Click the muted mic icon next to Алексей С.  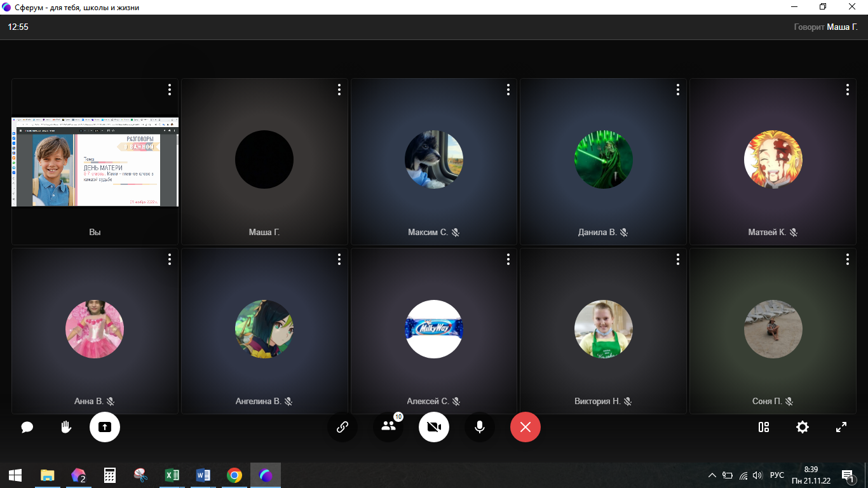(456, 402)
